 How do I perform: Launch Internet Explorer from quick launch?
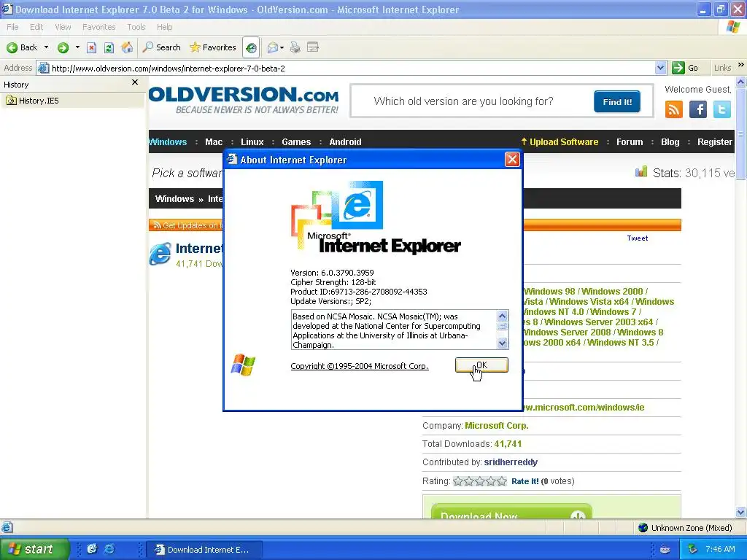click(109, 549)
